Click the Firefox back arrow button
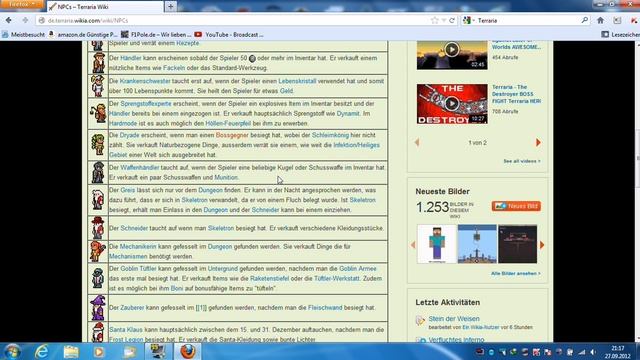 click(9, 20)
